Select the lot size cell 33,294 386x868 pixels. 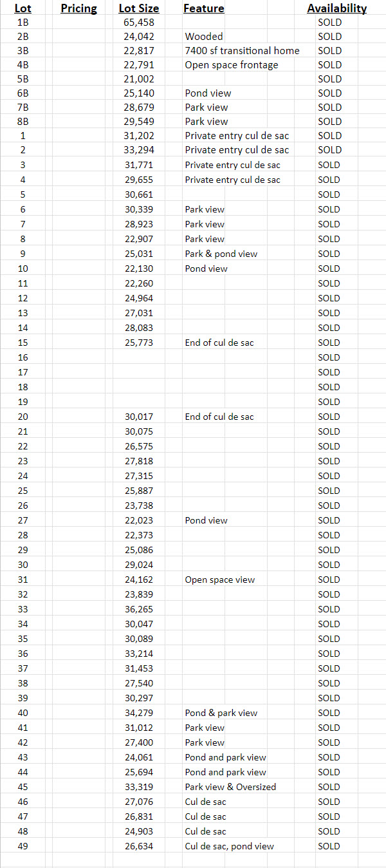tap(139, 150)
